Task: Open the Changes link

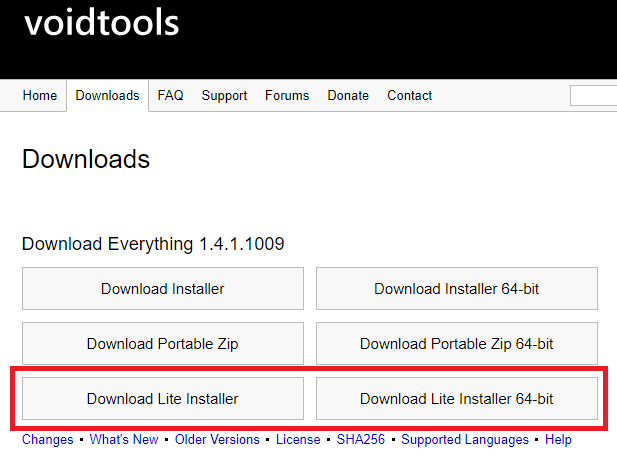Action: click(x=48, y=439)
